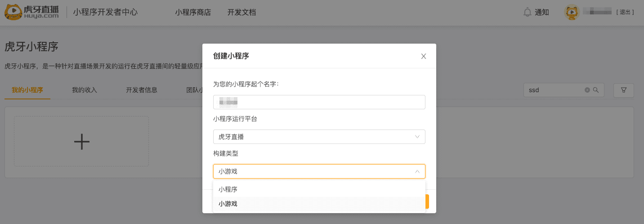644x224 pixels.
Task: Click the search magnifier icon
Action: (x=596, y=90)
